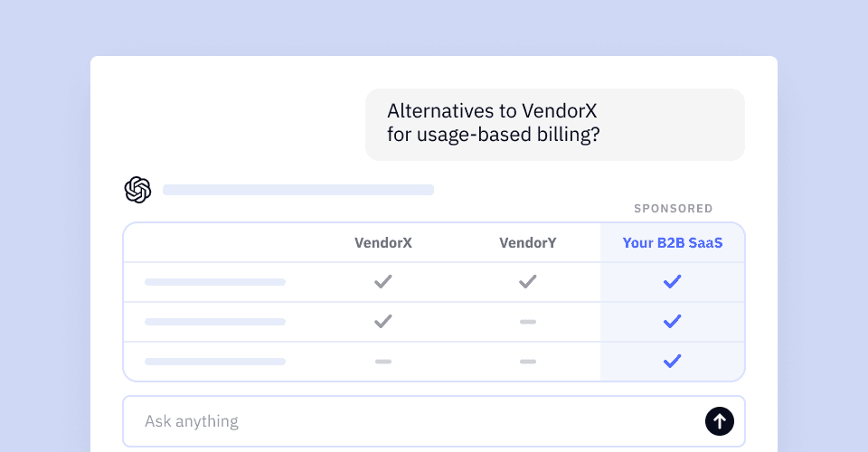Click the first feature row label bar
The image size is (868, 452).
(x=215, y=282)
